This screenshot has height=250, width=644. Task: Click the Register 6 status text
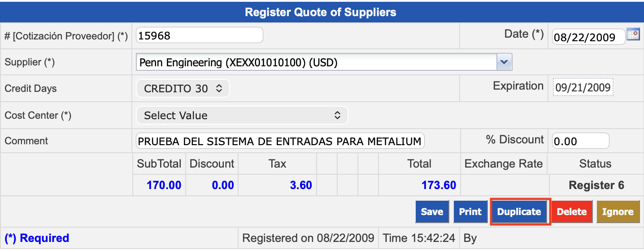pos(596,185)
